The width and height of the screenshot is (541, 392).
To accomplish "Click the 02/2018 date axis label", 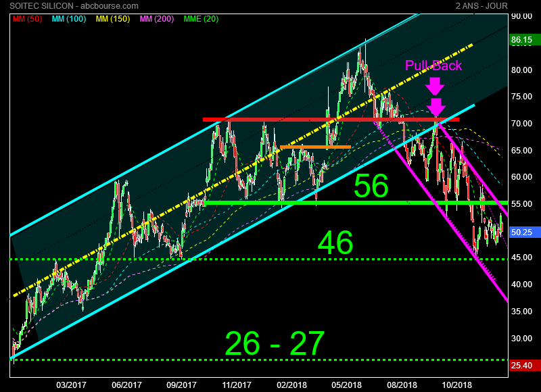I will [x=291, y=385].
